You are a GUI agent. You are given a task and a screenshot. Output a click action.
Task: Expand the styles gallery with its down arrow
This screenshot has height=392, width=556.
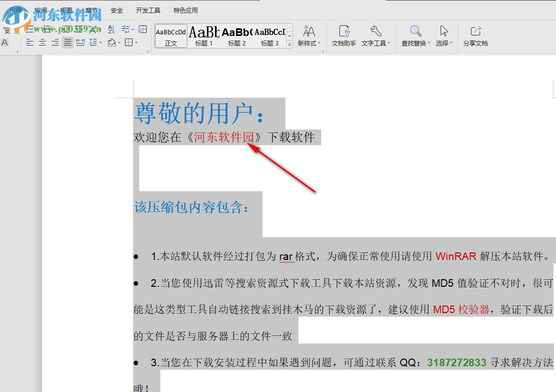289,45
